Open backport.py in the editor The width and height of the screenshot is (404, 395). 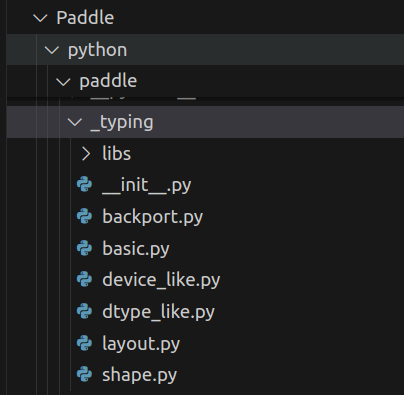tap(152, 217)
